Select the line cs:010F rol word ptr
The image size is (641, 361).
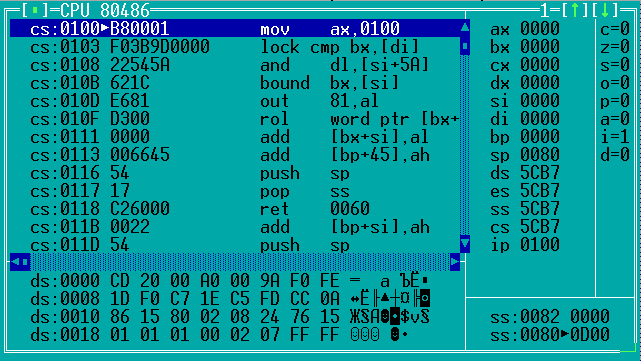235,118
